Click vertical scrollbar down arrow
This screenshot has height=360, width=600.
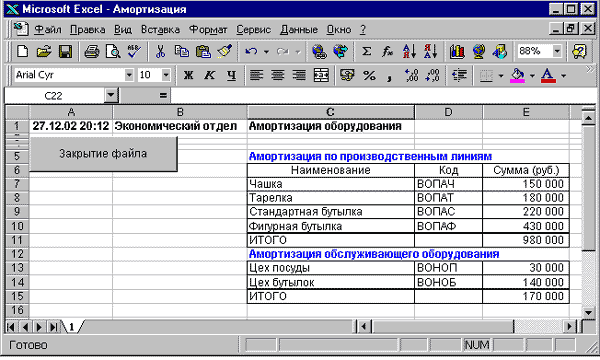pos(589,312)
